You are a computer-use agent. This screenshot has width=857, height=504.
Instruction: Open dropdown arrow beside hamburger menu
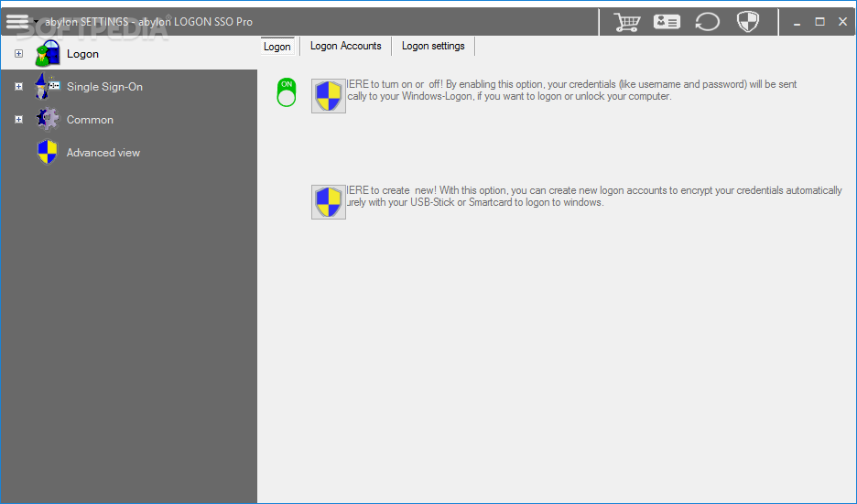pos(36,22)
